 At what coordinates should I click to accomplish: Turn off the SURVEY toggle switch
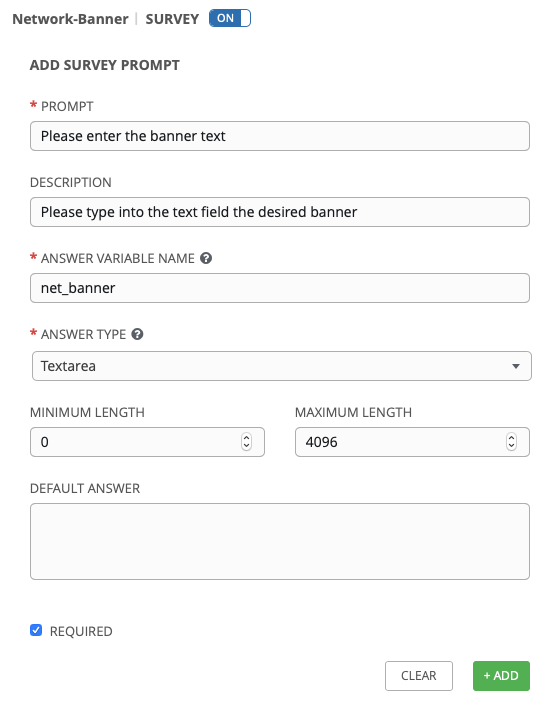tap(230, 18)
